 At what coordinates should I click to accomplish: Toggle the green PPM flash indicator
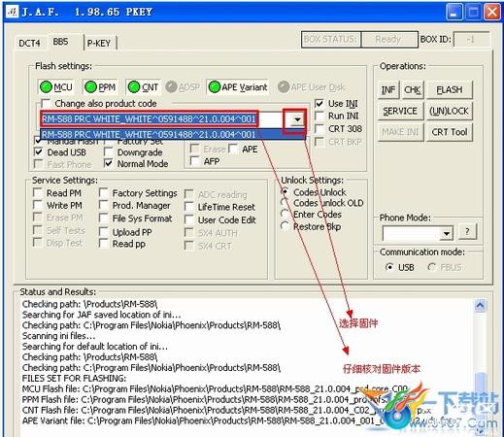pos(100,86)
